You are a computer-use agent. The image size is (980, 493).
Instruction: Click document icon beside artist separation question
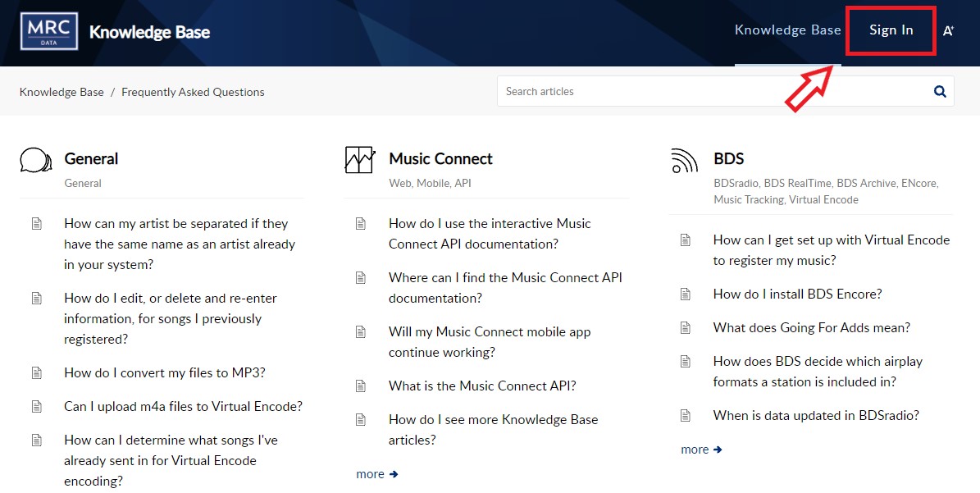37,223
